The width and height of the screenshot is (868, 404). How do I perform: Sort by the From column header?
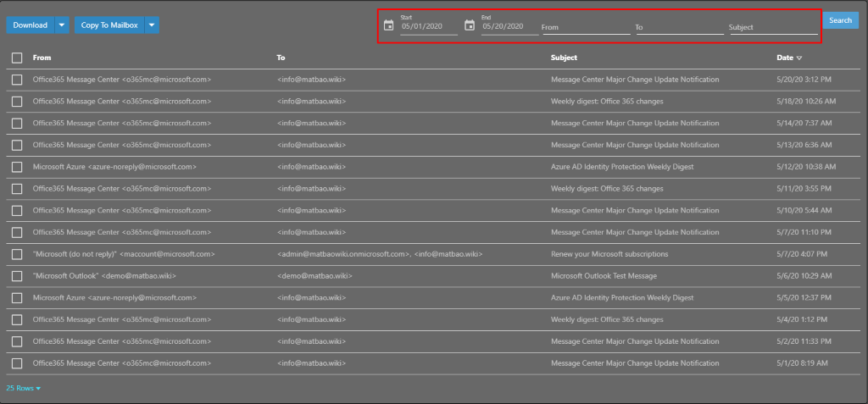tap(42, 58)
